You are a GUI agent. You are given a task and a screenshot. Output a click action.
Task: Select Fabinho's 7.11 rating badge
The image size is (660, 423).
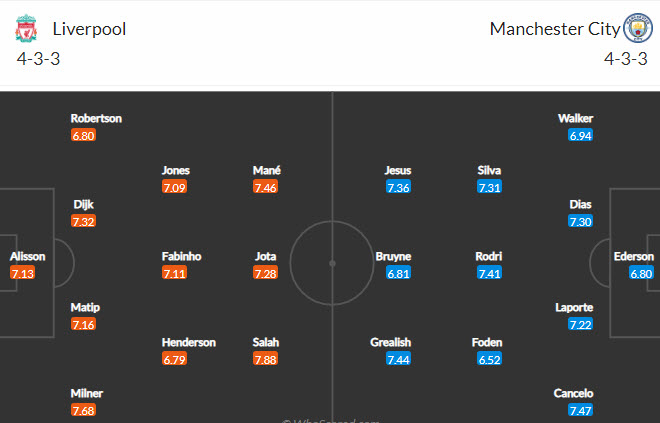coord(174,273)
